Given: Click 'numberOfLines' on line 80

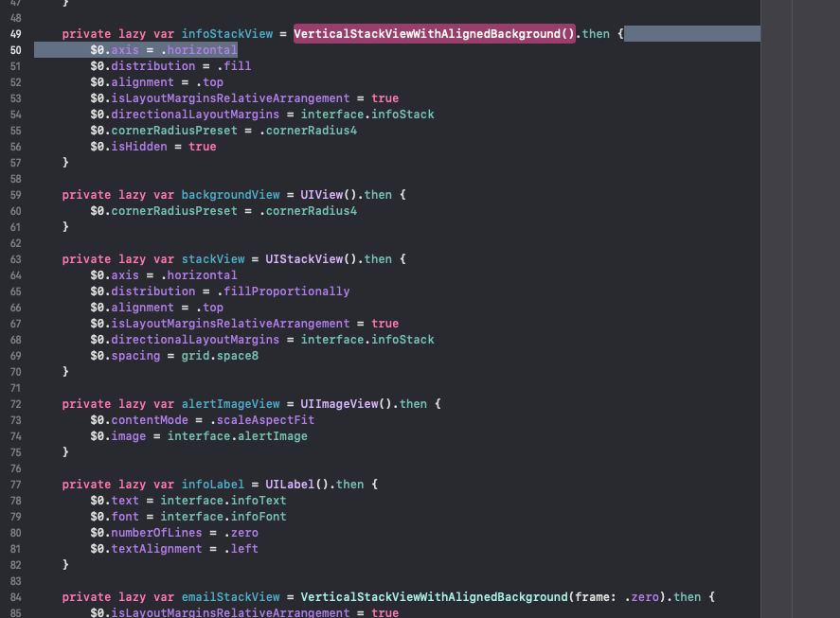Looking at the screenshot, I should click(156, 532).
